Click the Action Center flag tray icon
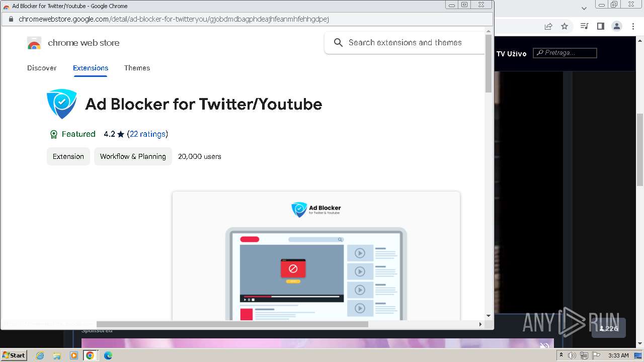 tap(596, 355)
